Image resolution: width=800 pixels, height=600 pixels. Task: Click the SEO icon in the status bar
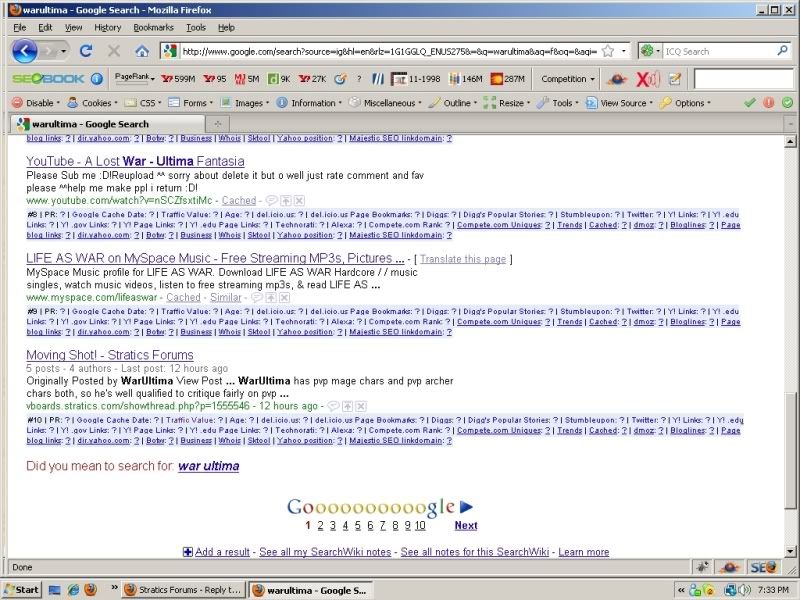coord(763,567)
